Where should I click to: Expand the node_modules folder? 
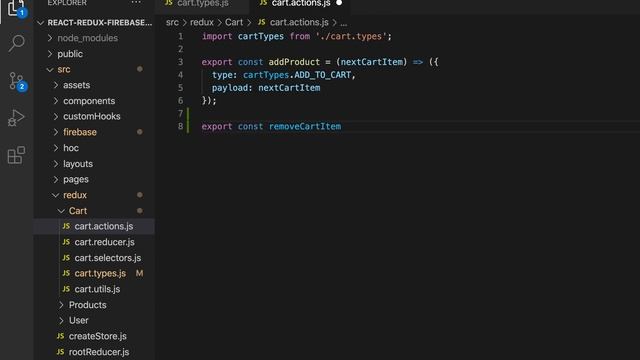[50, 38]
